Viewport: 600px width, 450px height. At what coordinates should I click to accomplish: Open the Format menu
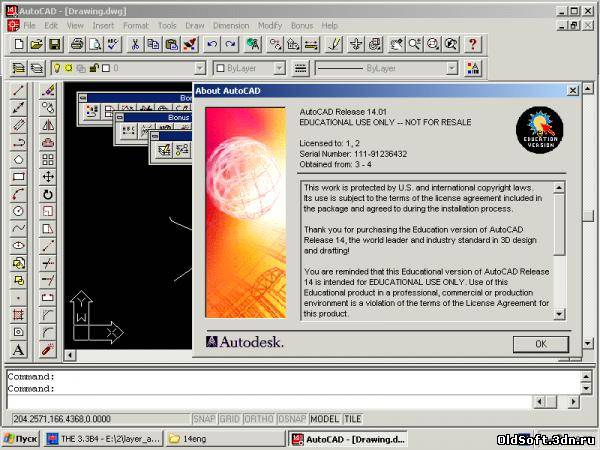tap(135, 26)
